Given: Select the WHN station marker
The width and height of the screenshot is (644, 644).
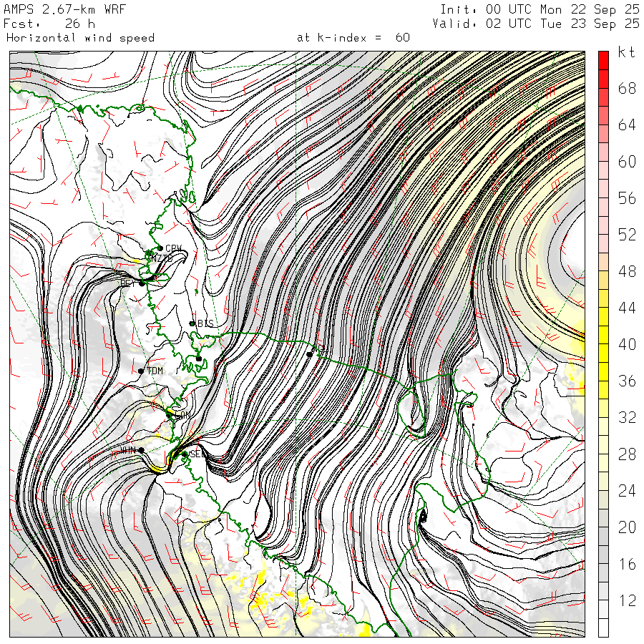Looking at the screenshot, I should point(141,450).
